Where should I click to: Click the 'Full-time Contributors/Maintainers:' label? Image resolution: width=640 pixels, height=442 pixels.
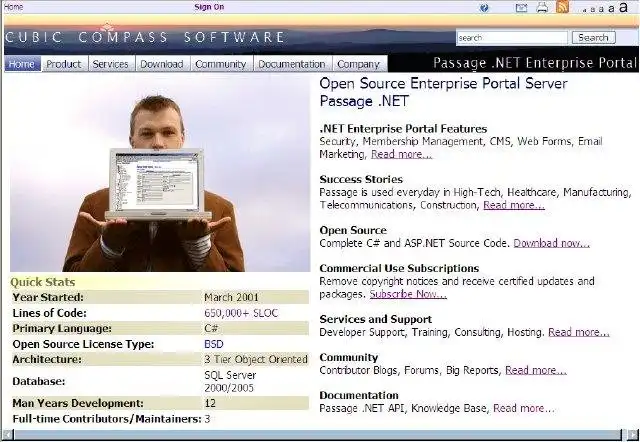pos(107,419)
